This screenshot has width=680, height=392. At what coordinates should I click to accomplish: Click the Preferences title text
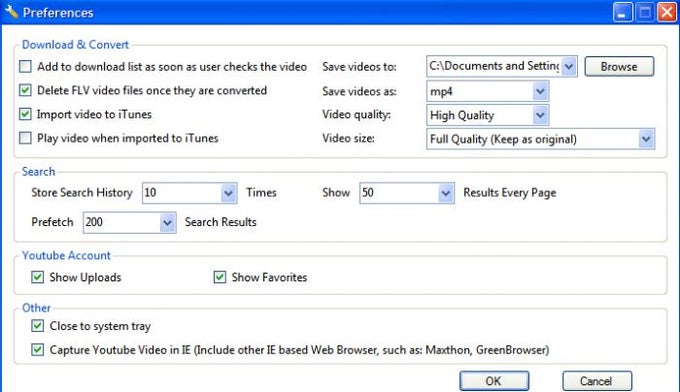coord(58,13)
